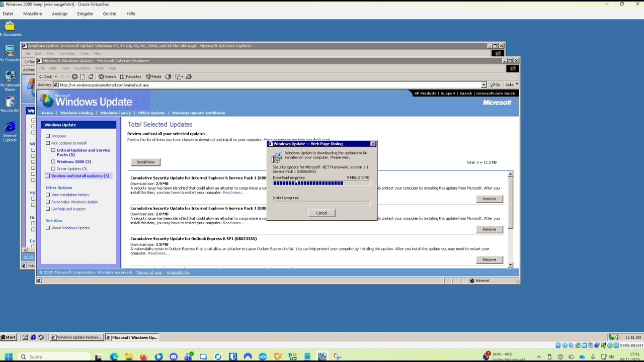Image resolution: width=644 pixels, height=362 pixels.
Task: Collapse the Pick updates to install section
Action: click(48, 143)
